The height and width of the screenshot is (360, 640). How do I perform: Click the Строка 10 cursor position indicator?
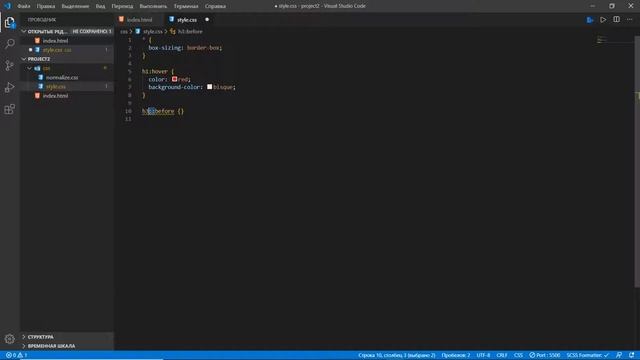pos(397,355)
